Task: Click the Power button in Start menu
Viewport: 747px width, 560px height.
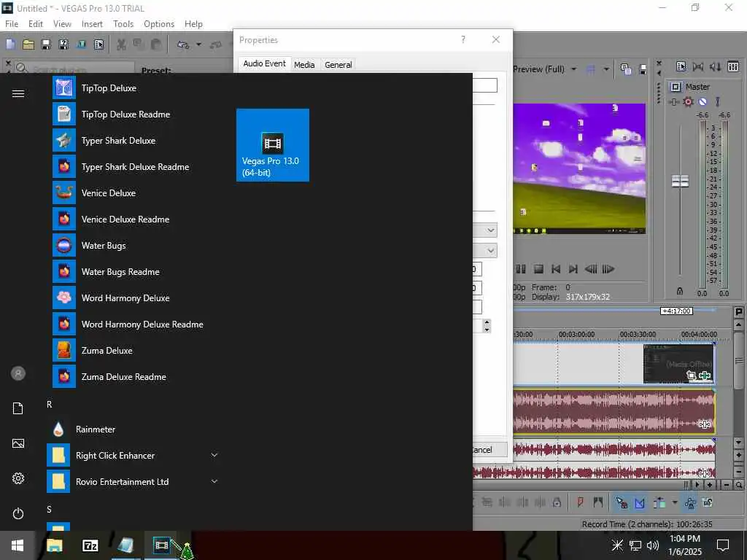Action: (x=18, y=513)
